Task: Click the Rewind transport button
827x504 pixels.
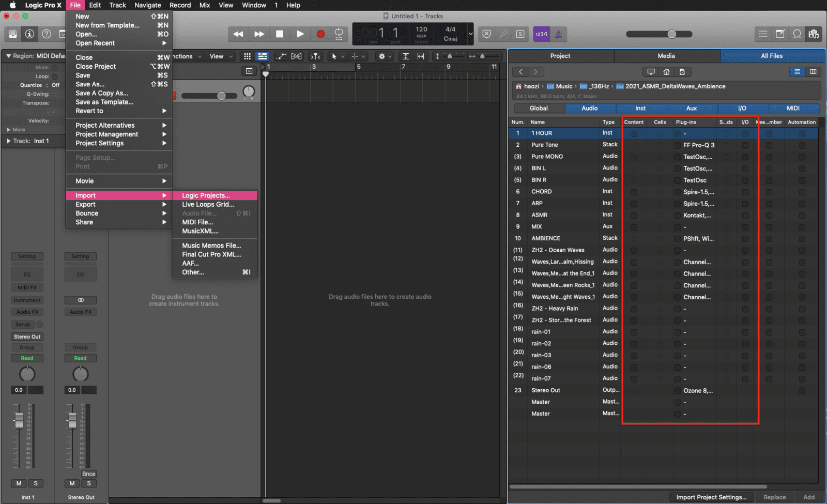Action: pyautogui.click(x=238, y=34)
